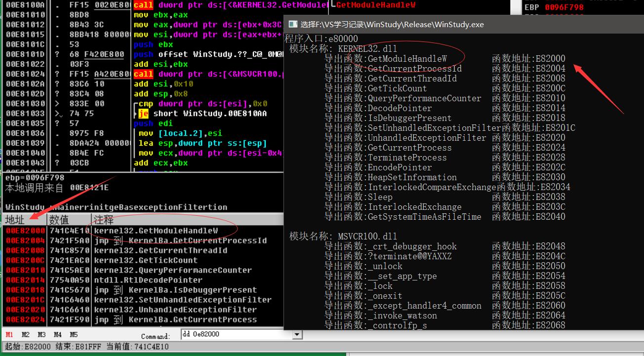Click the 数值 column header in the dump pane
Image resolution: width=644 pixels, height=356 pixels.
click(x=69, y=219)
